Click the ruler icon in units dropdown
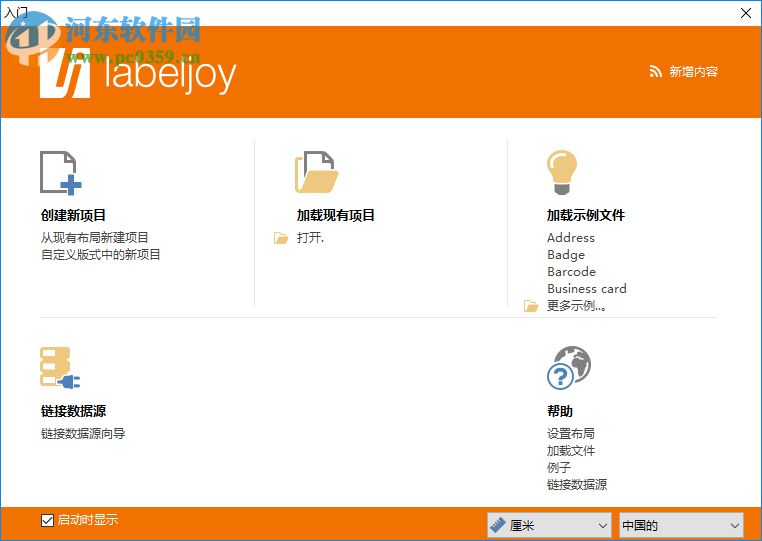This screenshot has width=762, height=541. point(498,525)
